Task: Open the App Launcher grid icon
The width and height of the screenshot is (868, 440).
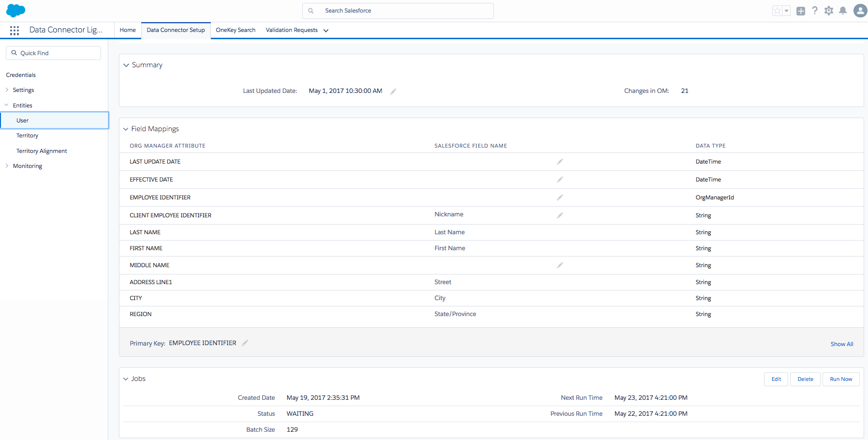Action: pos(15,30)
